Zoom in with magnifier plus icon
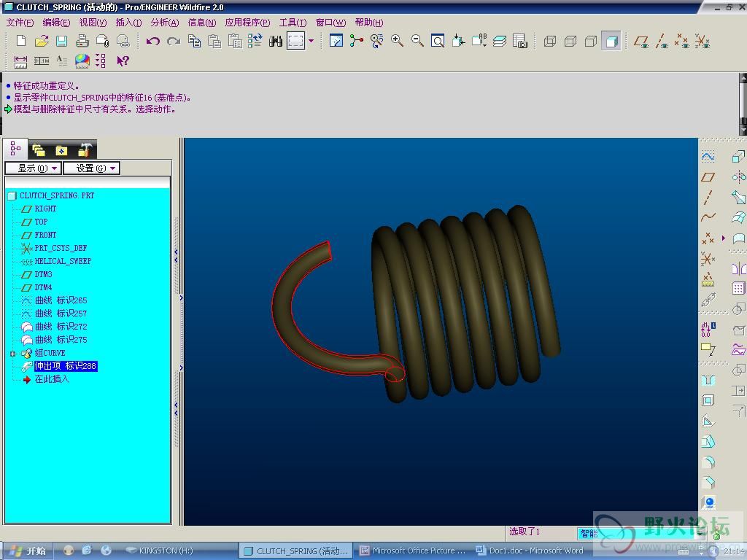The image size is (747, 560). (x=398, y=41)
